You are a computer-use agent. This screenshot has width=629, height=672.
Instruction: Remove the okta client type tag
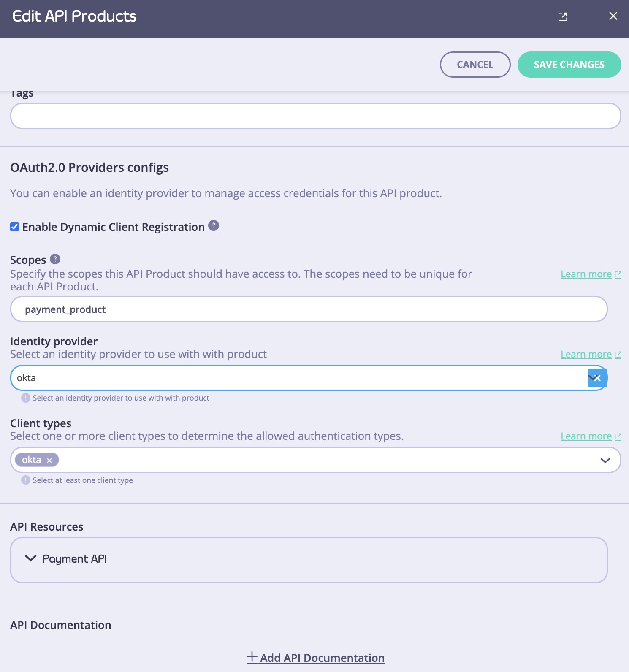[49, 460]
